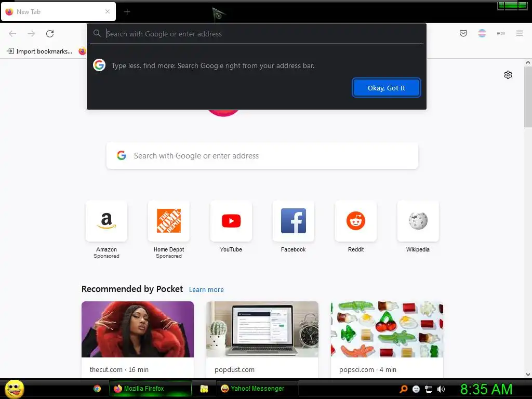Click the orange magnifier tray icon
The image size is (532, 399).
(x=403, y=389)
